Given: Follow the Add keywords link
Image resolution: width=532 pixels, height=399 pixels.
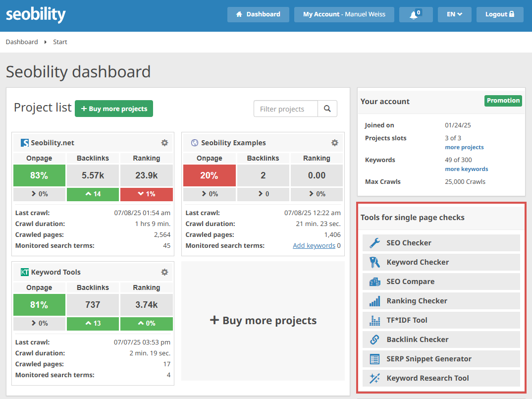Looking at the screenshot, I should pos(314,245).
